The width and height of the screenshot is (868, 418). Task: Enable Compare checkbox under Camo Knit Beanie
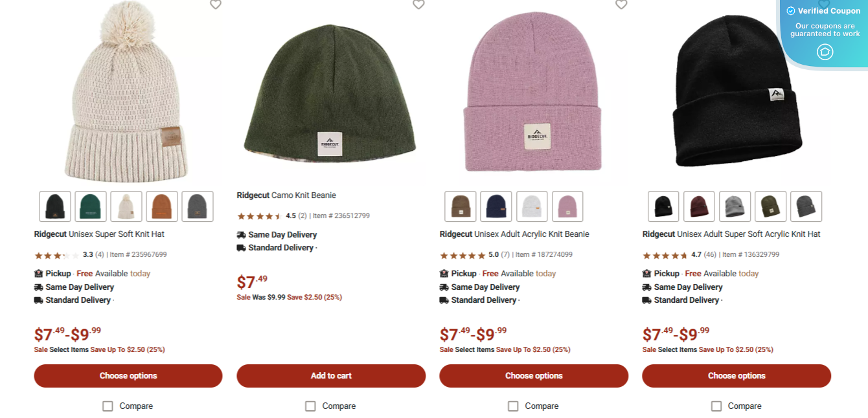[310, 406]
